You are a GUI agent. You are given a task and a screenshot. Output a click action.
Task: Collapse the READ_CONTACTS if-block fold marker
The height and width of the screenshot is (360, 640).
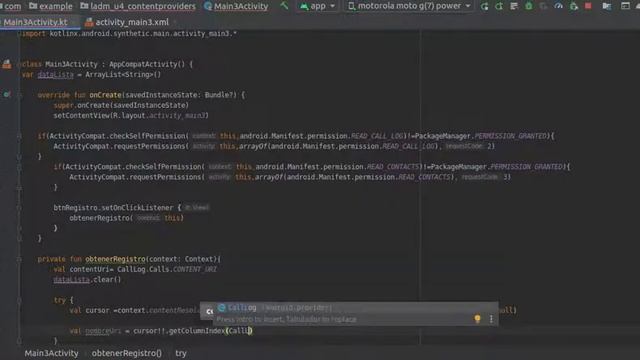19,167
